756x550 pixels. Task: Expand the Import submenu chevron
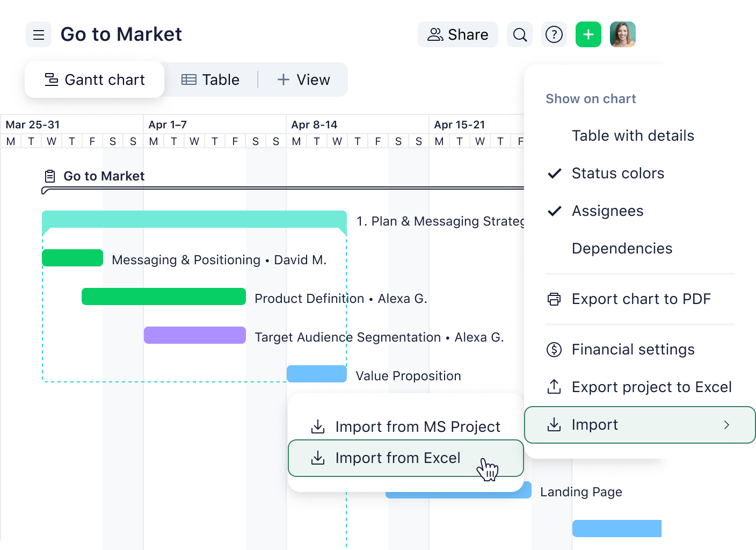coord(726,425)
